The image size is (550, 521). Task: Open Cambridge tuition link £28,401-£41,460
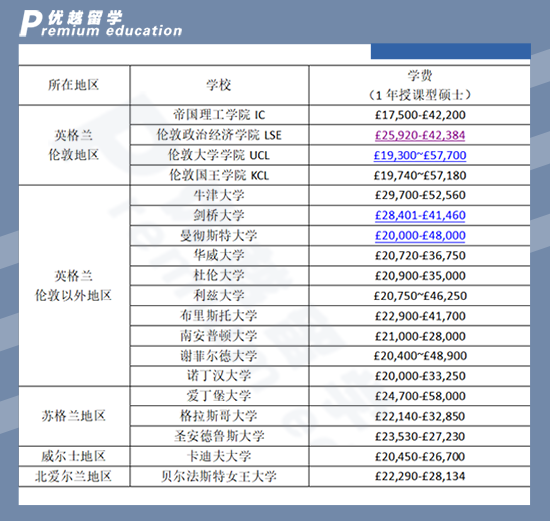click(x=420, y=215)
